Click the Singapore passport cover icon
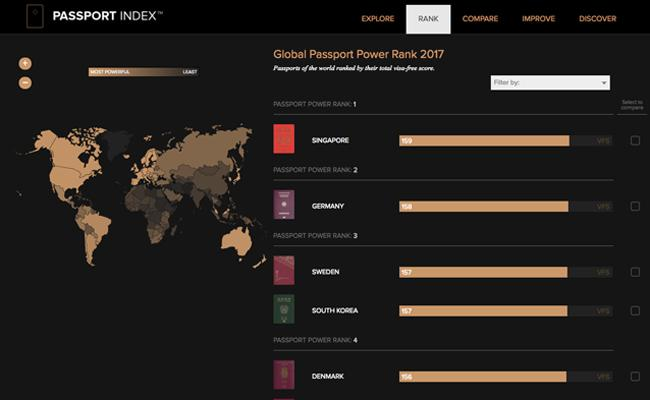Screen dimensions: 650x400 click(x=285, y=140)
